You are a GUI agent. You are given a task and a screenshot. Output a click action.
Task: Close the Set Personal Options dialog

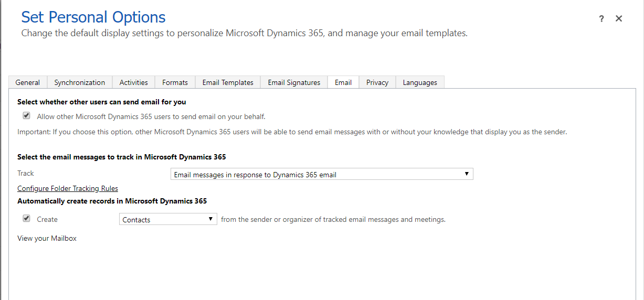619,18
